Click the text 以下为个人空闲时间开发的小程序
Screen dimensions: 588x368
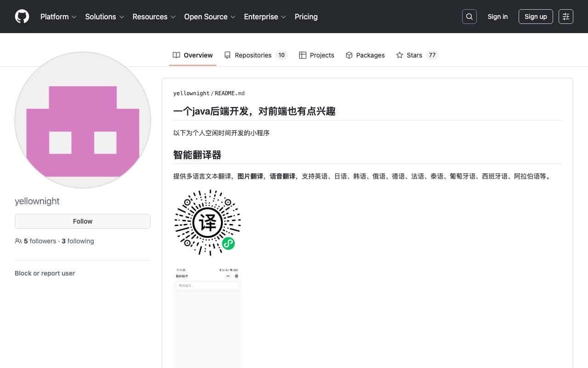[x=221, y=133]
